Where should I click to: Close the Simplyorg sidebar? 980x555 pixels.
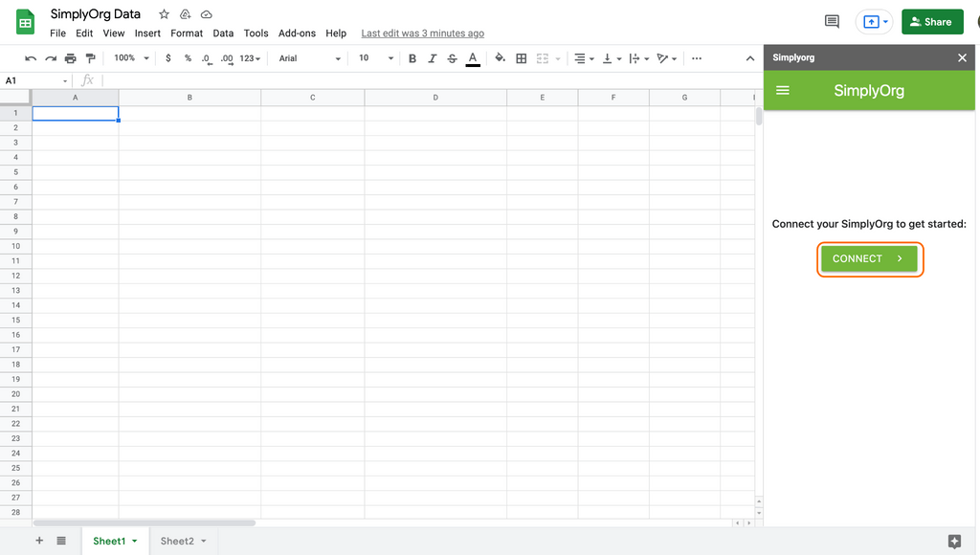tap(962, 57)
